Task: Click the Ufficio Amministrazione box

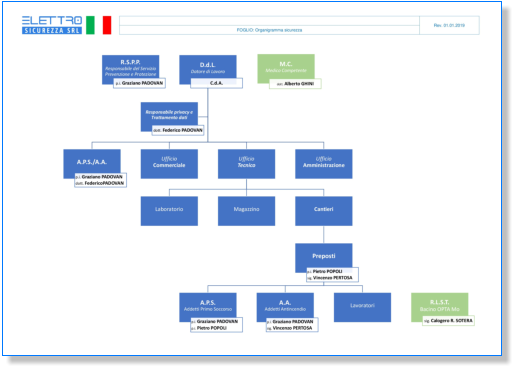Action: [324, 164]
